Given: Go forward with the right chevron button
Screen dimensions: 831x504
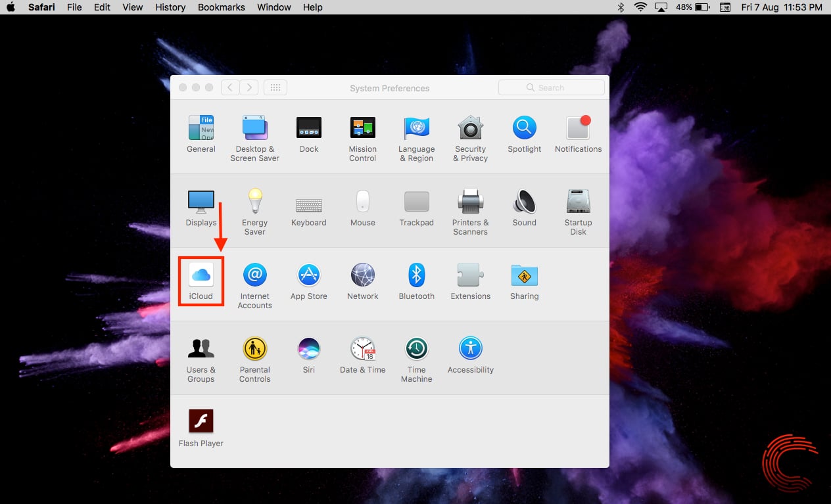Looking at the screenshot, I should pos(249,87).
